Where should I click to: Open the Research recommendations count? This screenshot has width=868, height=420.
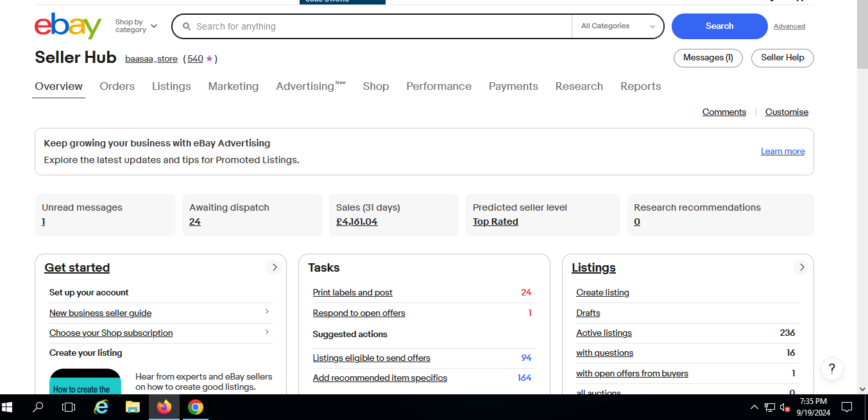(637, 222)
